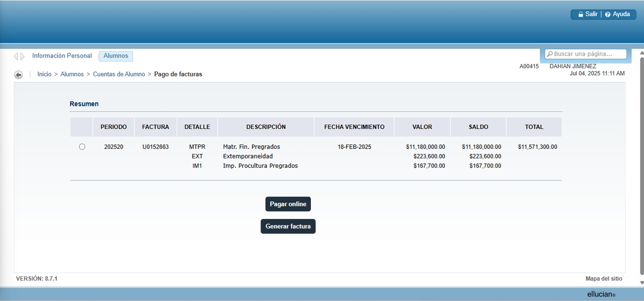Image resolution: width=644 pixels, height=301 pixels.
Task: Click the round back arrow icon
Action: (18, 74)
